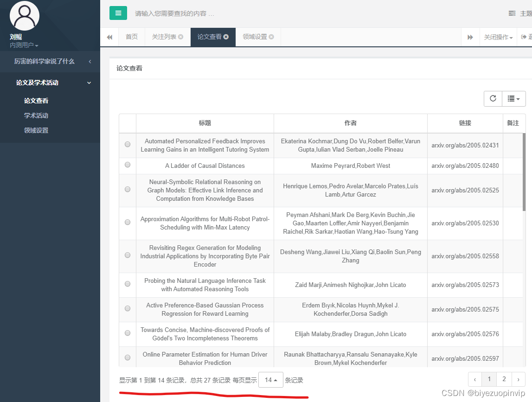Open the 14 records-per-page dropdown
Image resolution: width=532 pixels, height=402 pixels.
tap(271, 380)
